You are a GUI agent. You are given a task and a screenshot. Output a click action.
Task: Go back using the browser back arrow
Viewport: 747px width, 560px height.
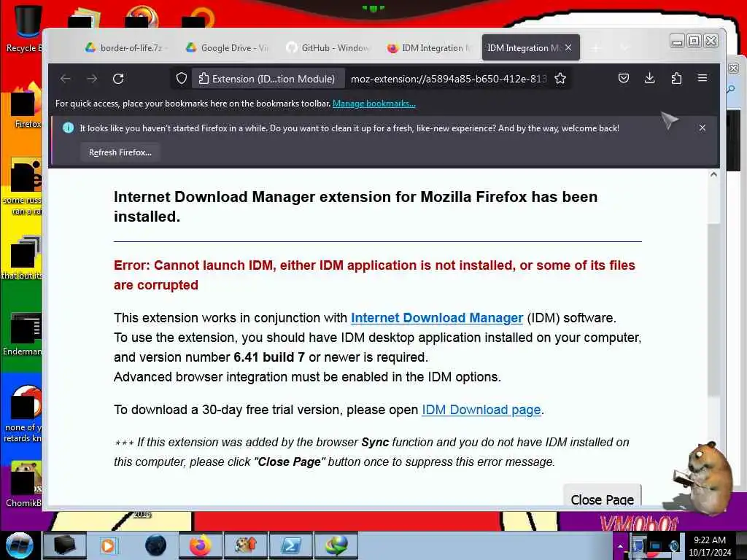pos(66,79)
